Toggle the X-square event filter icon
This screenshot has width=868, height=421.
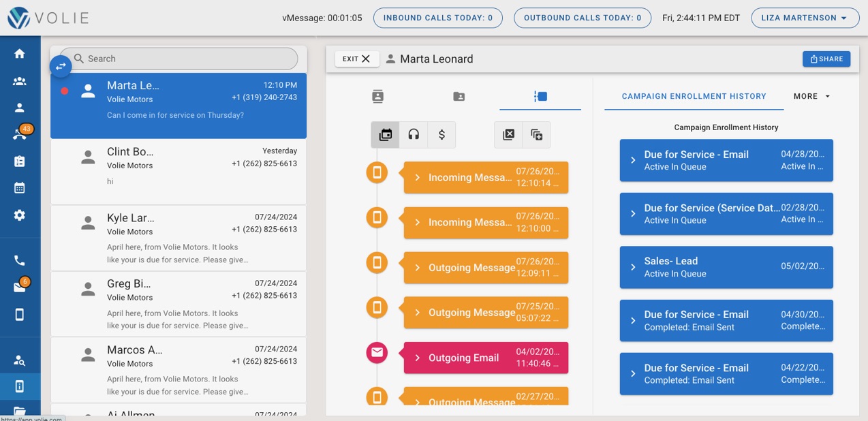[x=508, y=134]
